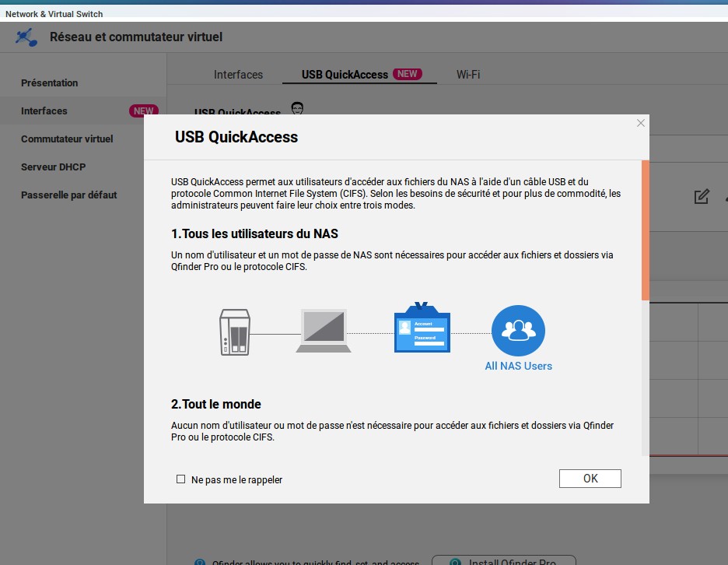728x565 pixels.
Task: Click the Install Qfinder Pro button
Action: (504, 561)
